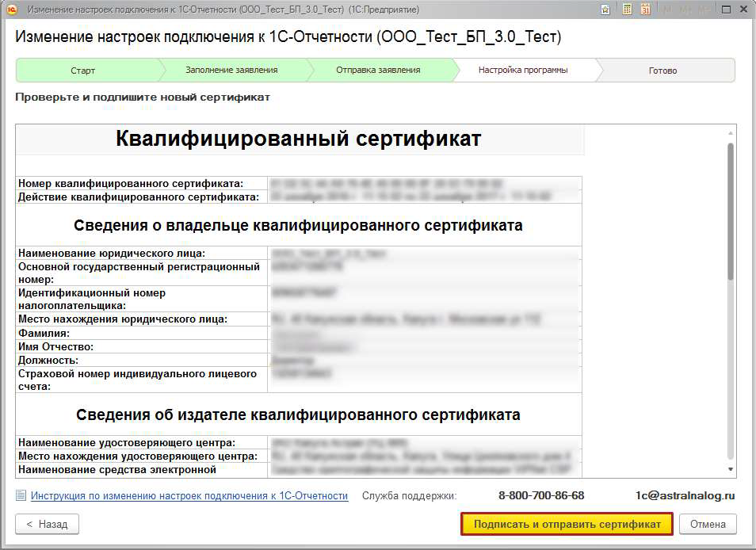Click Основной государственный регистрационный номер label
The height and width of the screenshot is (550, 756).
point(139,273)
